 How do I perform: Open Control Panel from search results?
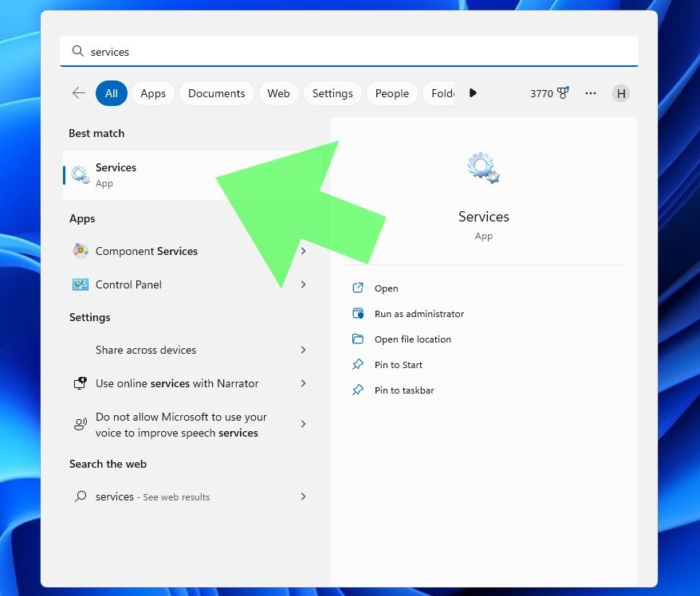tap(130, 284)
